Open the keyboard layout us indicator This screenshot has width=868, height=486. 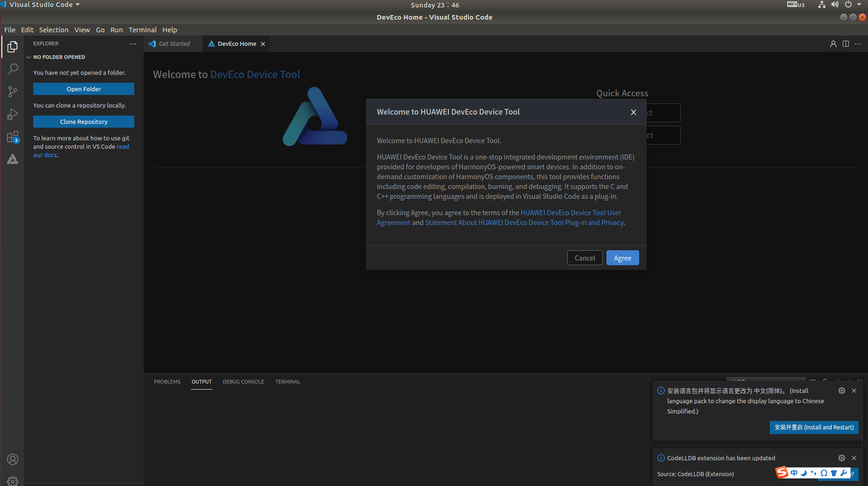[796, 5]
